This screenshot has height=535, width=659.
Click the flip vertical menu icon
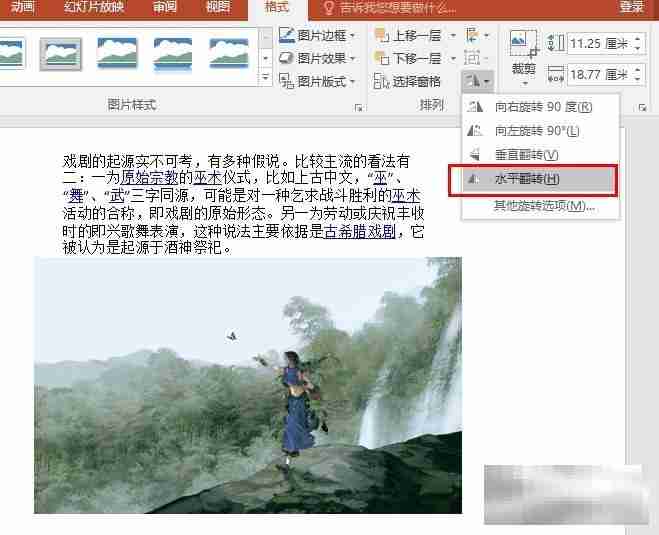point(475,155)
